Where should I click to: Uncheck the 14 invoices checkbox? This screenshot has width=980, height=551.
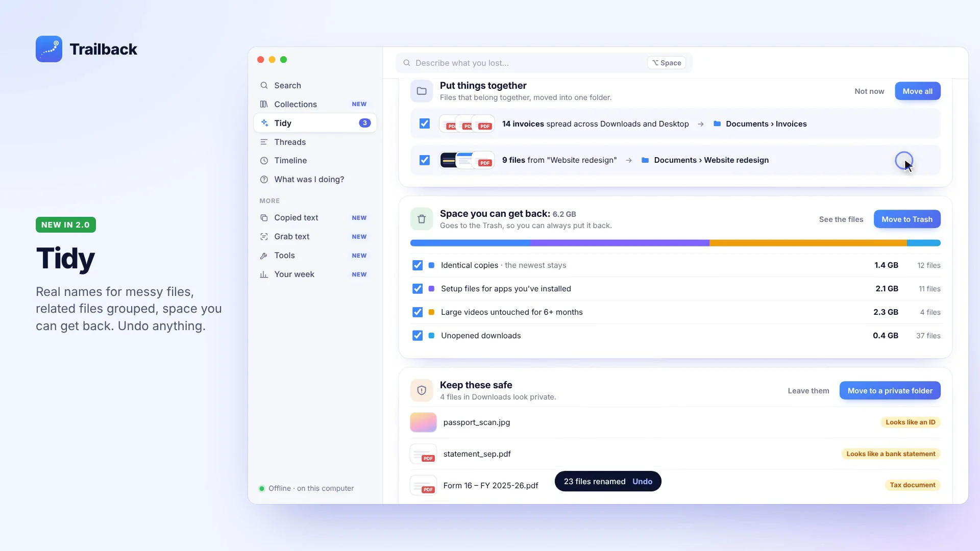point(425,123)
